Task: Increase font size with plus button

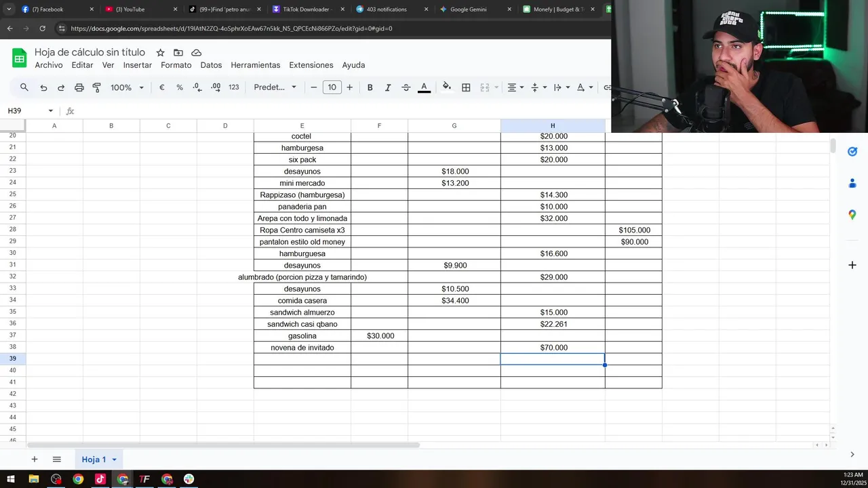Action: pyautogui.click(x=350, y=87)
